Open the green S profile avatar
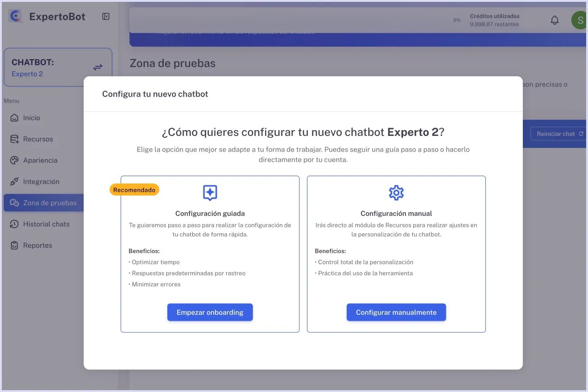588x392 pixels. pos(579,20)
